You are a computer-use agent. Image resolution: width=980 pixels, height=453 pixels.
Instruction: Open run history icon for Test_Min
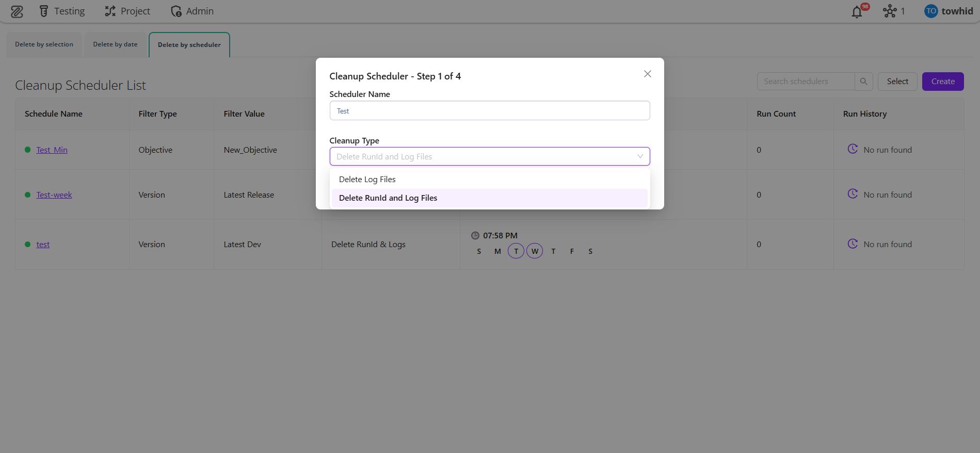tap(853, 149)
